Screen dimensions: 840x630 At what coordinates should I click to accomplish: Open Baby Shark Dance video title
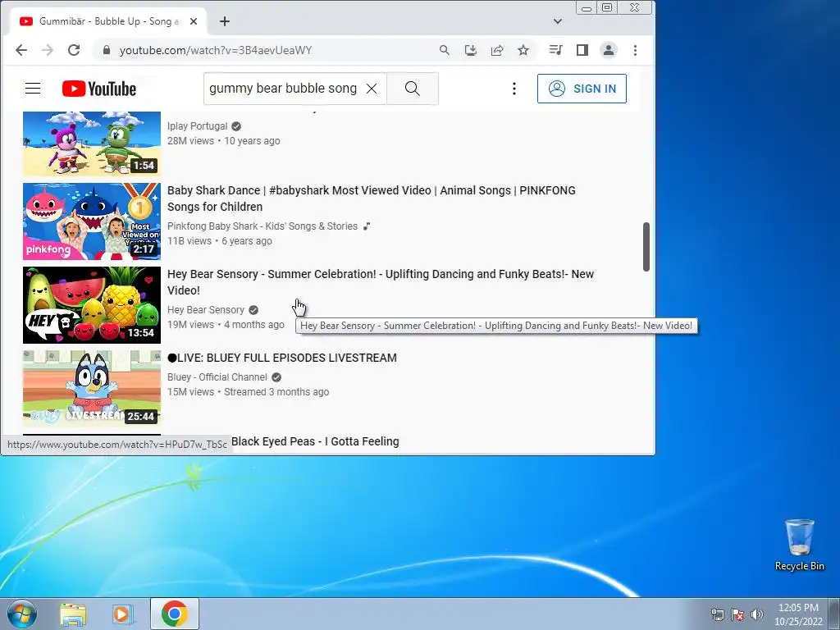372,199
